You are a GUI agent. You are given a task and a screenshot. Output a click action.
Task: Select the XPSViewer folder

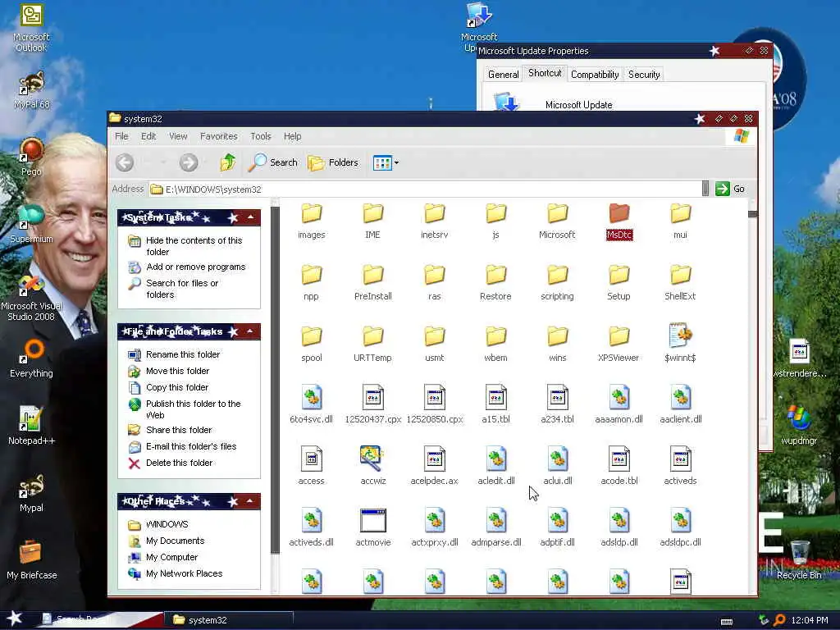coord(619,345)
